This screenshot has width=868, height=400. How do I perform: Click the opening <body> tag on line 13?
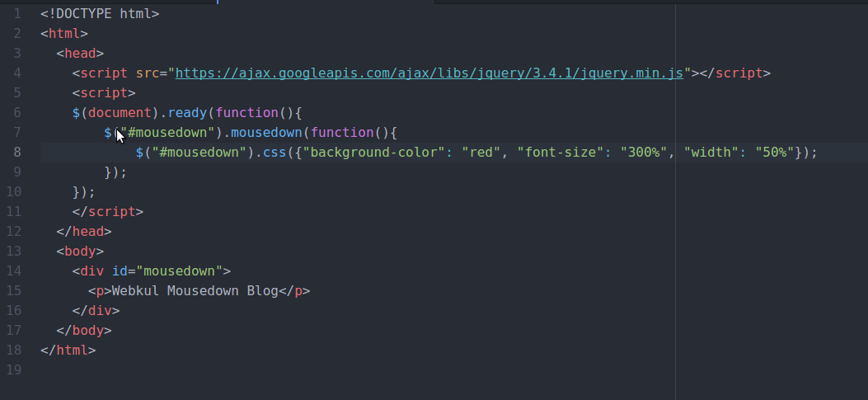click(80, 252)
